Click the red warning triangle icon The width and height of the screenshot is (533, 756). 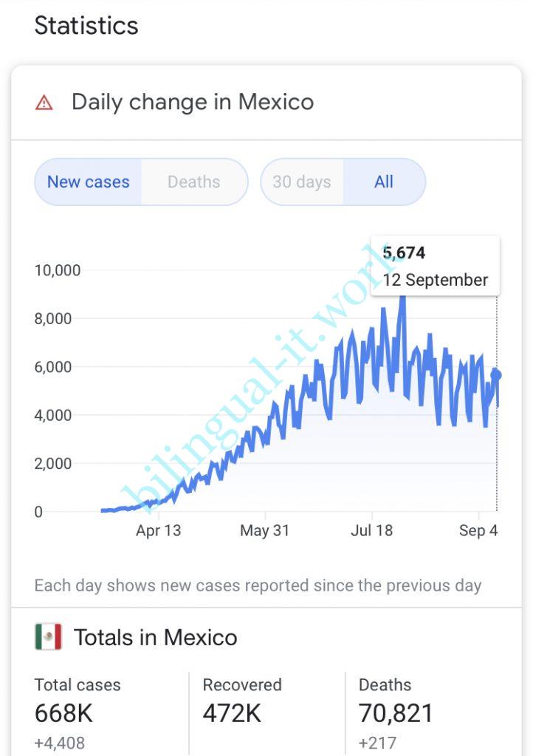point(44,103)
